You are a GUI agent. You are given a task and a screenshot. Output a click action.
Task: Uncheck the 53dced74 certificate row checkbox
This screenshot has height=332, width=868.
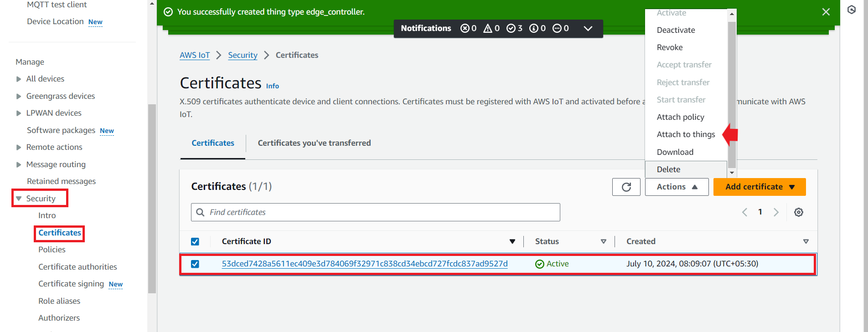point(195,264)
